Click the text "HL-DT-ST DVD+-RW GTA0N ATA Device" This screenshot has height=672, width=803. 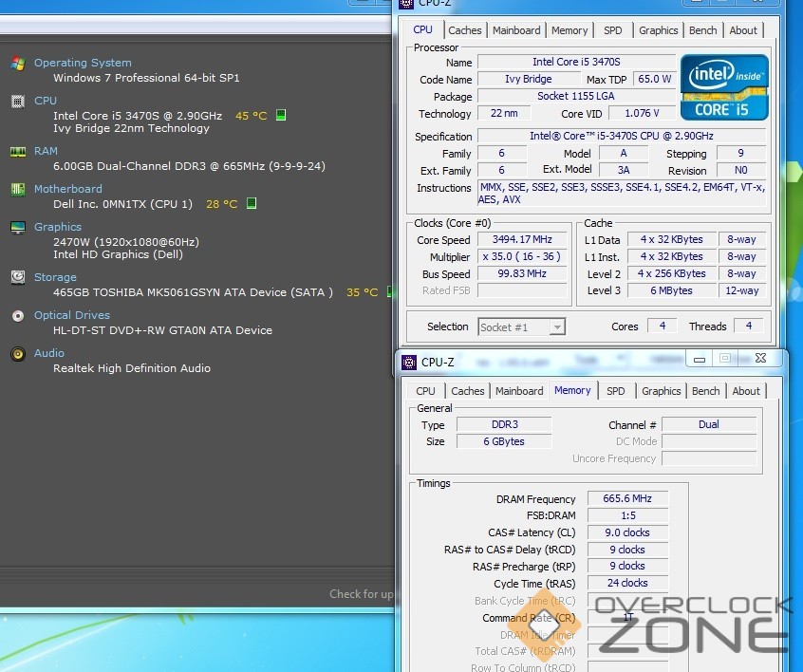[x=163, y=330]
